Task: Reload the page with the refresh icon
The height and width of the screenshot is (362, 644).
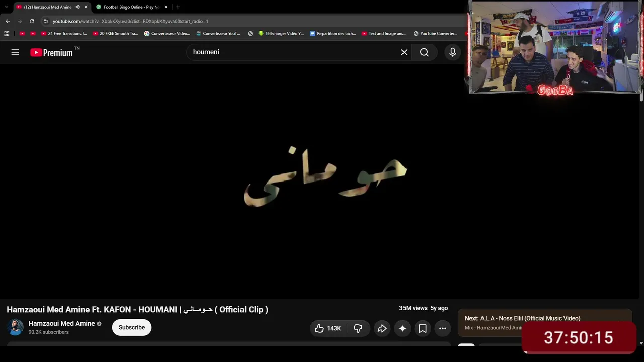Action: click(x=32, y=21)
